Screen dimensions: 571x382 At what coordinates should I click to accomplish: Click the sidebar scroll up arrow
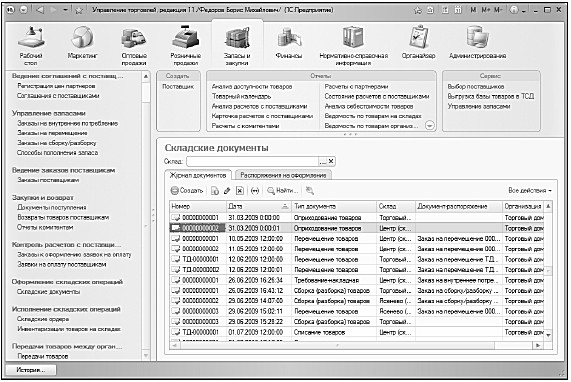[x=146, y=76]
